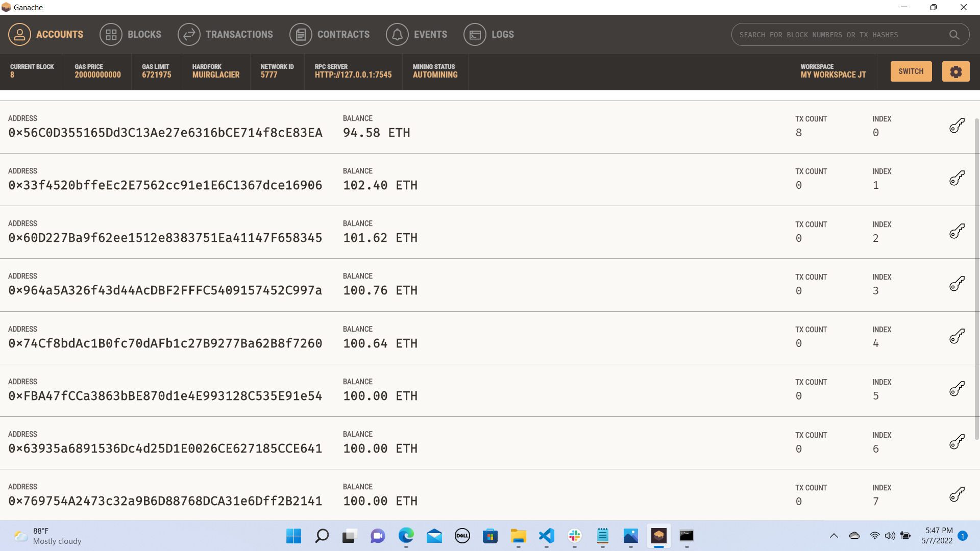Click the Accounts person icon
The width and height of the screenshot is (980, 551).
(19, 34)
